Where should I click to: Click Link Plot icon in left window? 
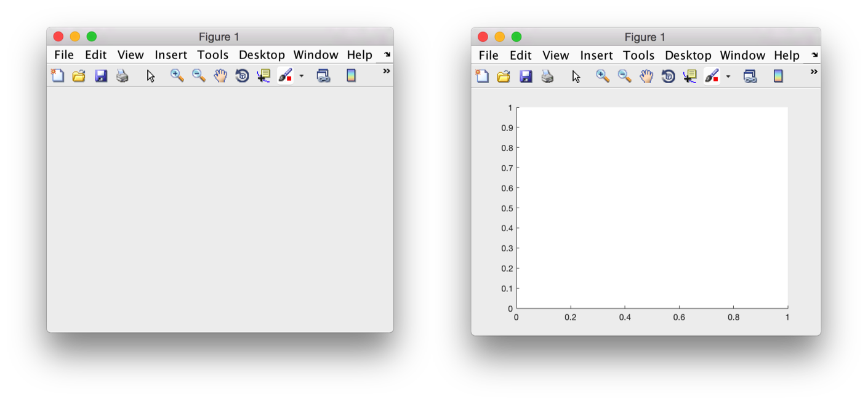(323, 76)
